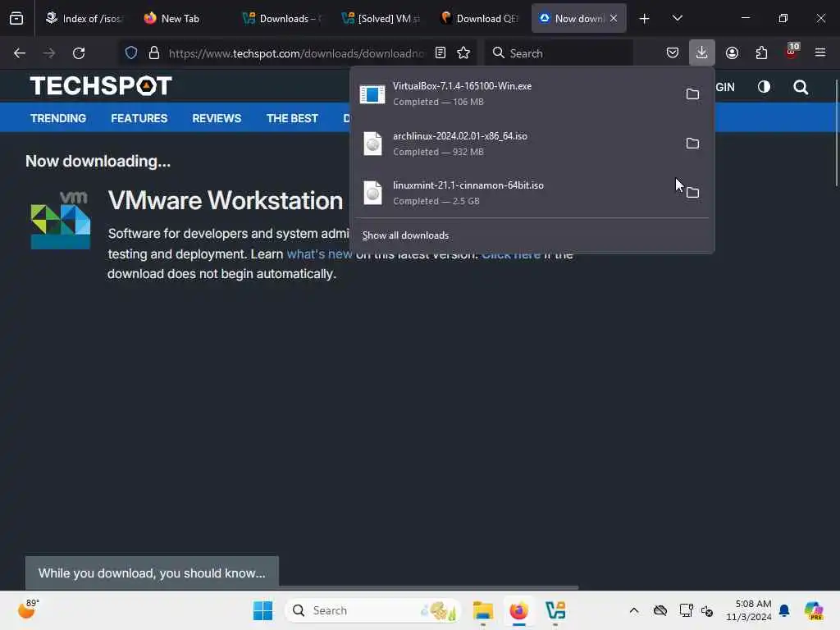Viewport: 840px width, 630px height.
Task: View site security padlock info
Action: pyautogui.click(x=154, y=53)
